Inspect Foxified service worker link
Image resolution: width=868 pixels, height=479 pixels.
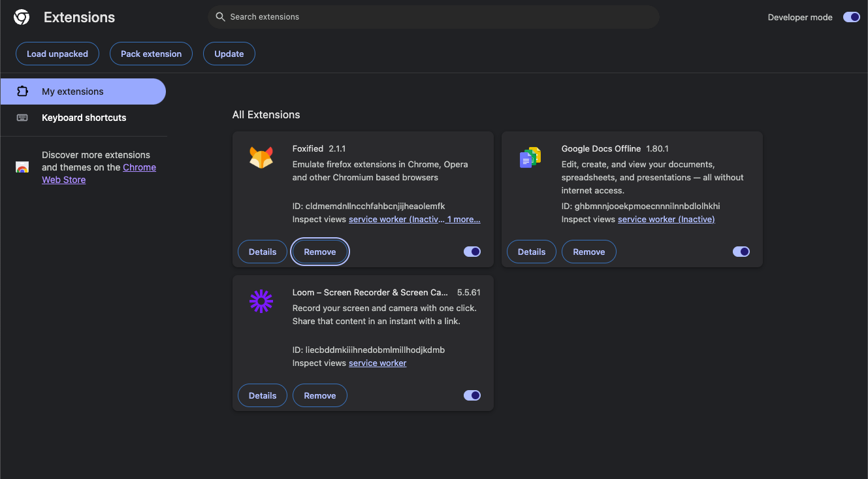[396, 220]
